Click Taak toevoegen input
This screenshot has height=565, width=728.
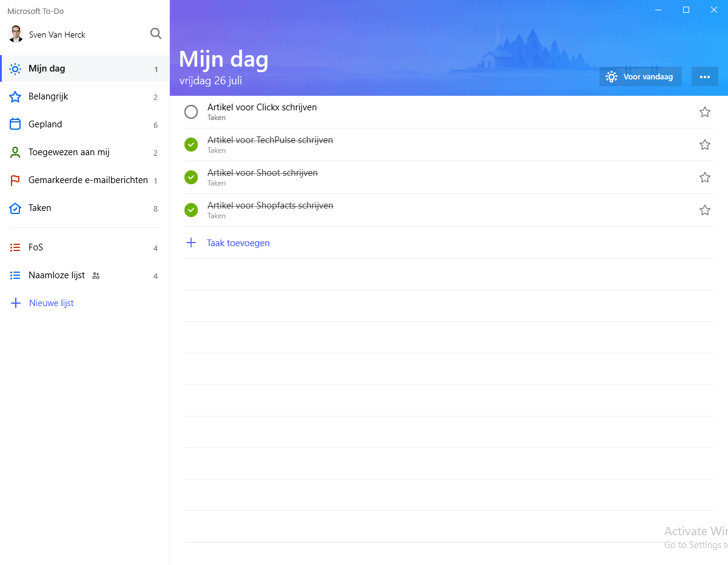(449, 242)
